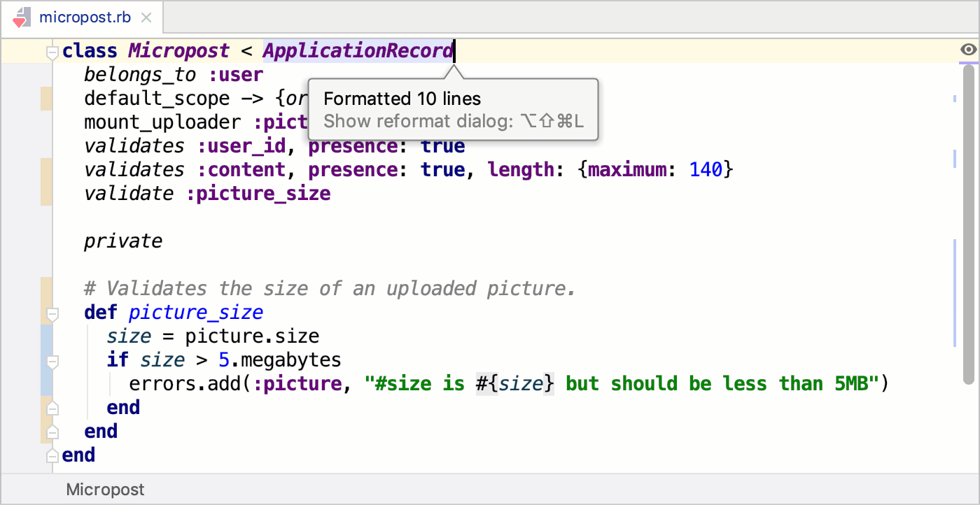Screen dimensions: 980x505
Task: Click the Ruby file icon in micropost.rb tab
Action: [x=22, y=17]
